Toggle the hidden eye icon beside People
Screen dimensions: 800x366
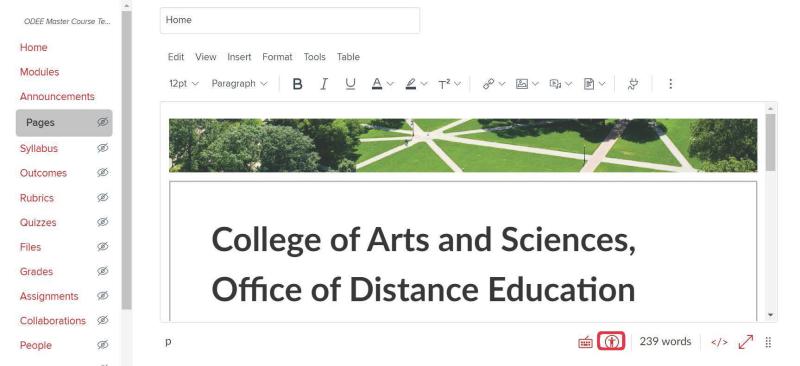[103, 345]
